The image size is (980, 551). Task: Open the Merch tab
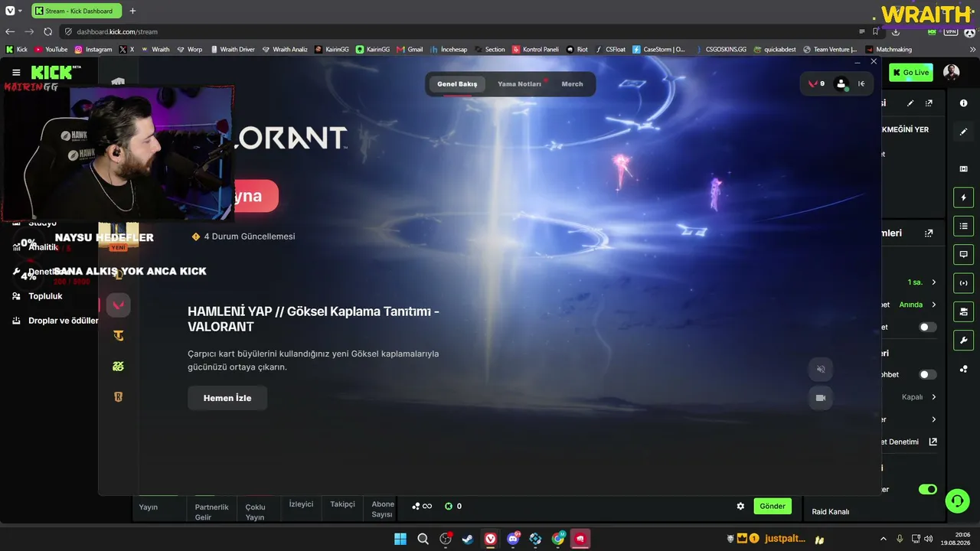[572, 84]
